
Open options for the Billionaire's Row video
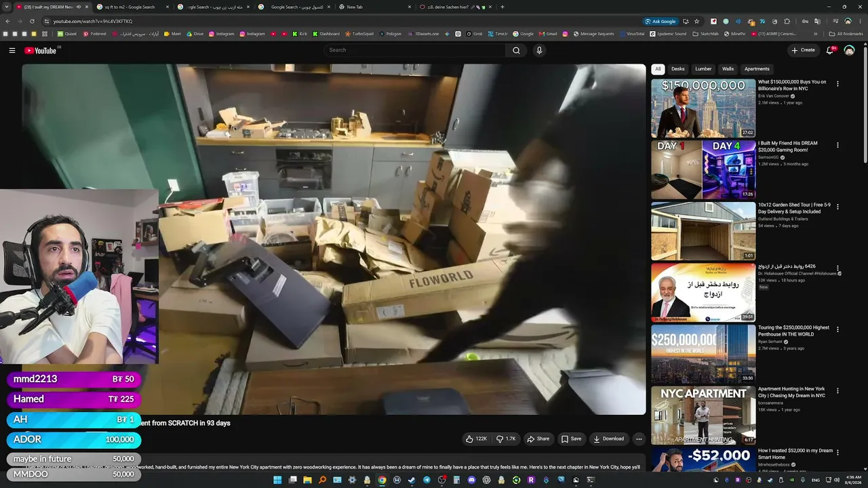click(837, 83)
